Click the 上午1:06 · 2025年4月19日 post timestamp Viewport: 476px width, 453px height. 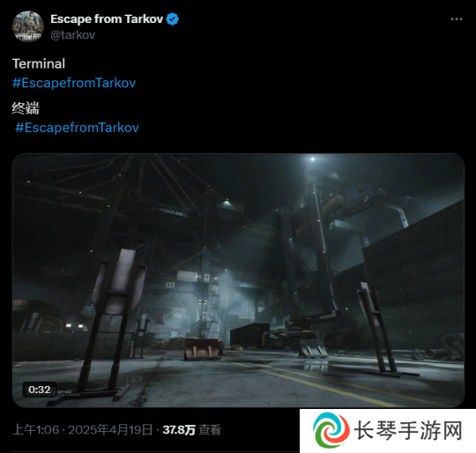tap(82, 429)
